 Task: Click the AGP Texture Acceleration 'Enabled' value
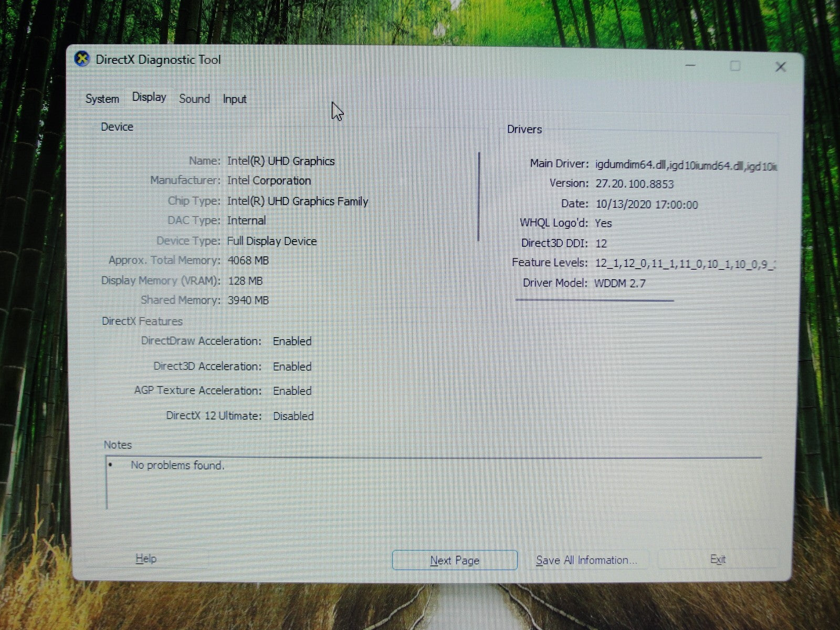click(x=292, y=391)
